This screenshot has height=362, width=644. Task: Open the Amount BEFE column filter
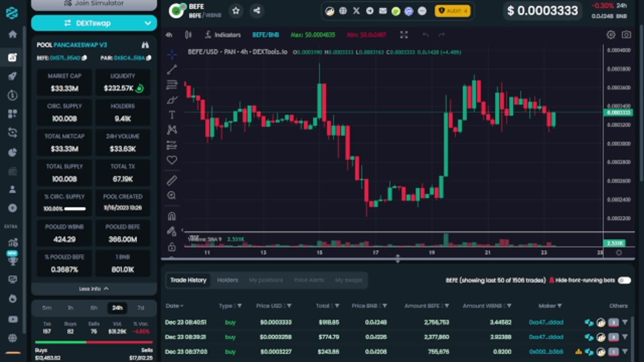(x=447, y=306)
